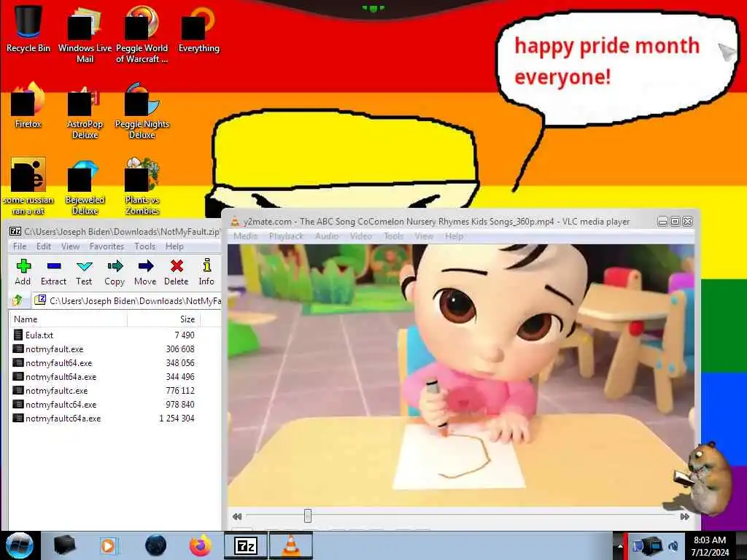The height and width of the screenshot is (560, 747).
Task: Click the 7-Zip taskbar button
Action: [x=246, y=545]
